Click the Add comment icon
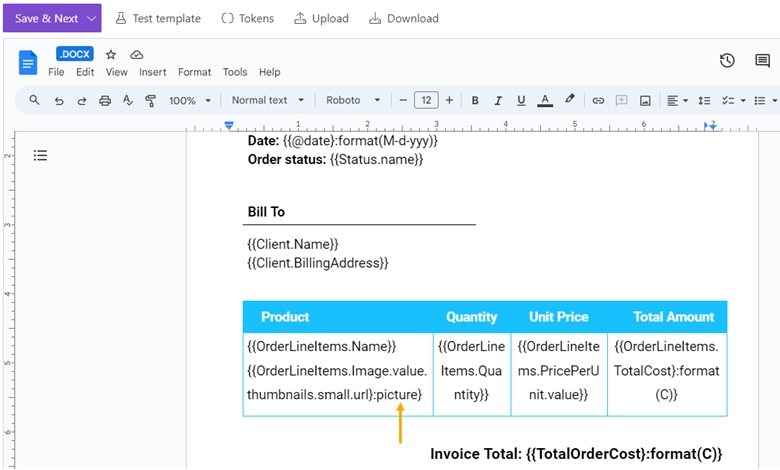Screen dimensions: 780x470 coord(621,100)
